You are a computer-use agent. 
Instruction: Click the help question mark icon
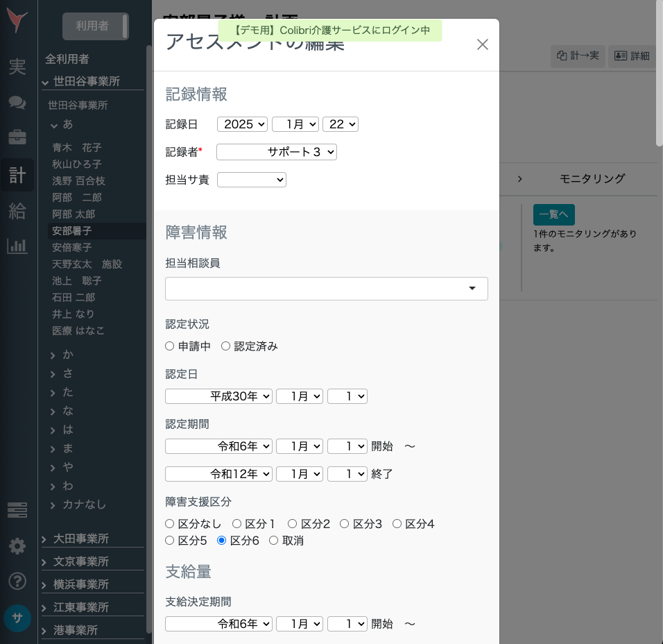tap(17, 582)
